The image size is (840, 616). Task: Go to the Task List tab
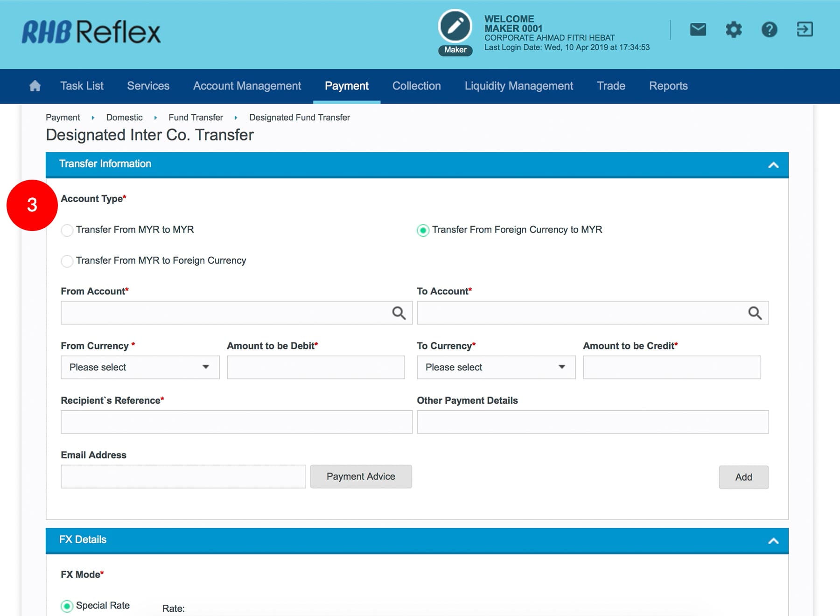coord(82,86)
